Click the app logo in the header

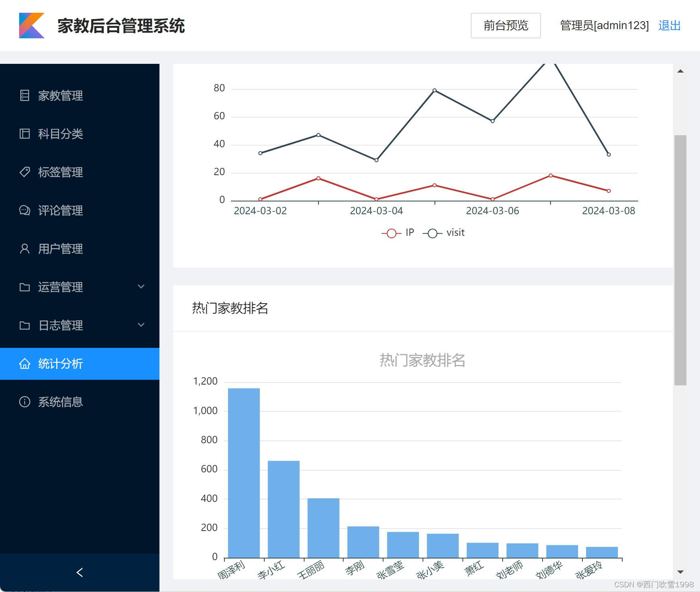[32, 26]
